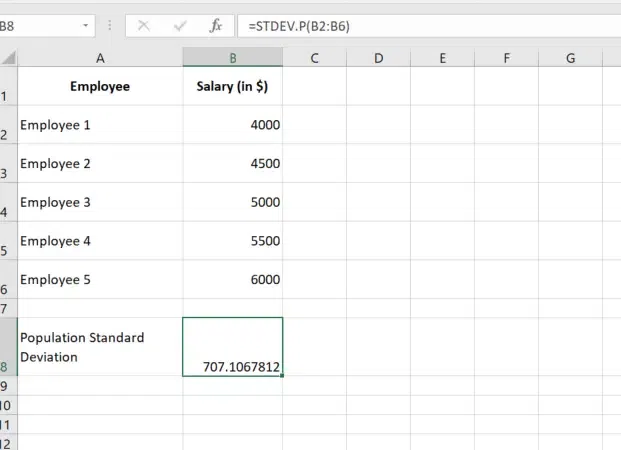This screenshot has height=450, width=621.
Task: Select the salary cell 4500
Action: (x=233, y=163)
